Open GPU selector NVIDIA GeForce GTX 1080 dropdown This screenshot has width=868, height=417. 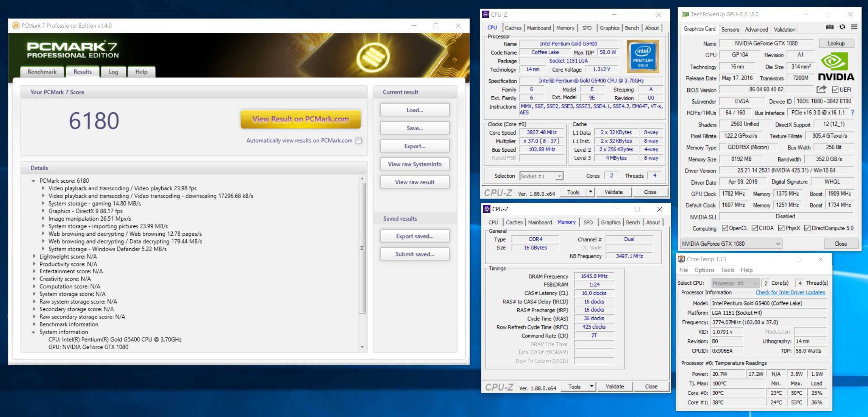coord(731,244)
